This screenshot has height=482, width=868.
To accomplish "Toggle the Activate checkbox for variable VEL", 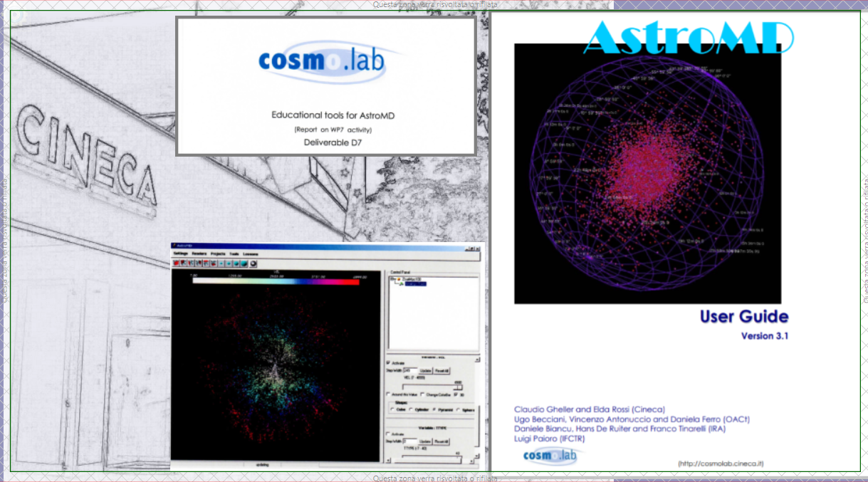I will coord(388,363).
